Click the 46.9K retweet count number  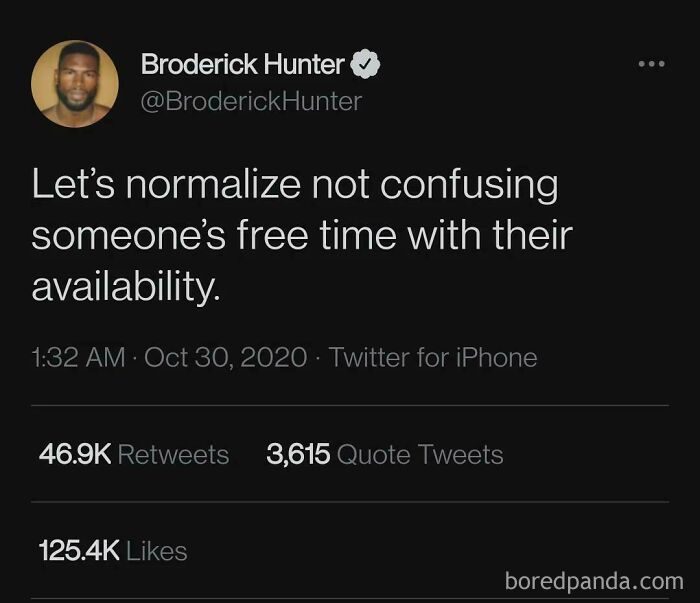pos(73,455)
